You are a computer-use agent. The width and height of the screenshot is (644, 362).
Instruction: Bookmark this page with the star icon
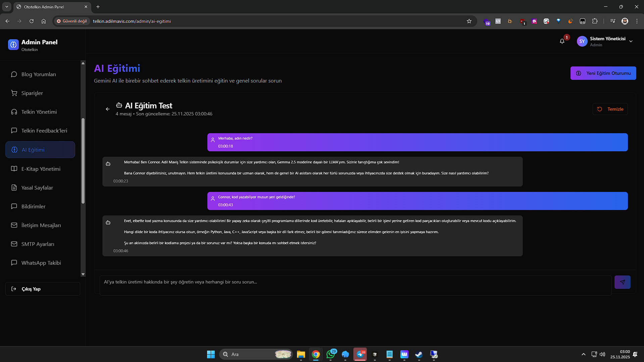[469, 21]
